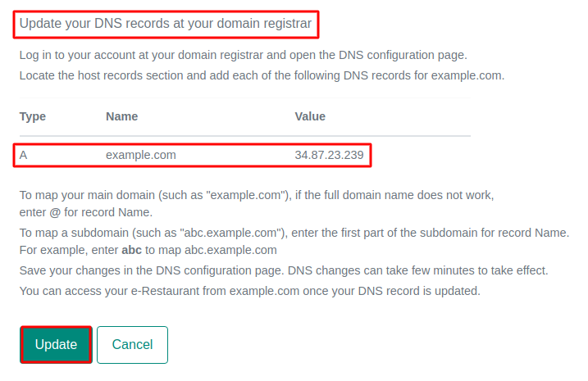Viewport: 588px width, 381px height.
Task: Click the 'To map a subdomain' line
Action: tap(294, 233)
